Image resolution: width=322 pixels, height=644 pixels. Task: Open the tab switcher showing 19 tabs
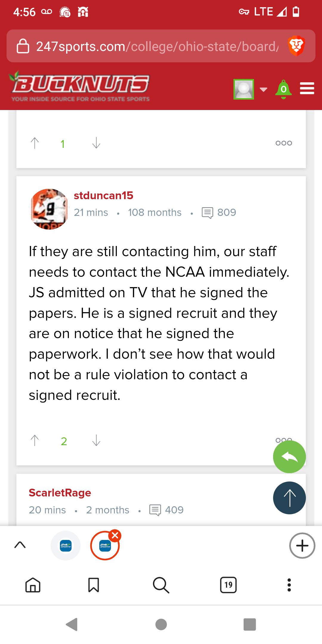coord(228,585)
